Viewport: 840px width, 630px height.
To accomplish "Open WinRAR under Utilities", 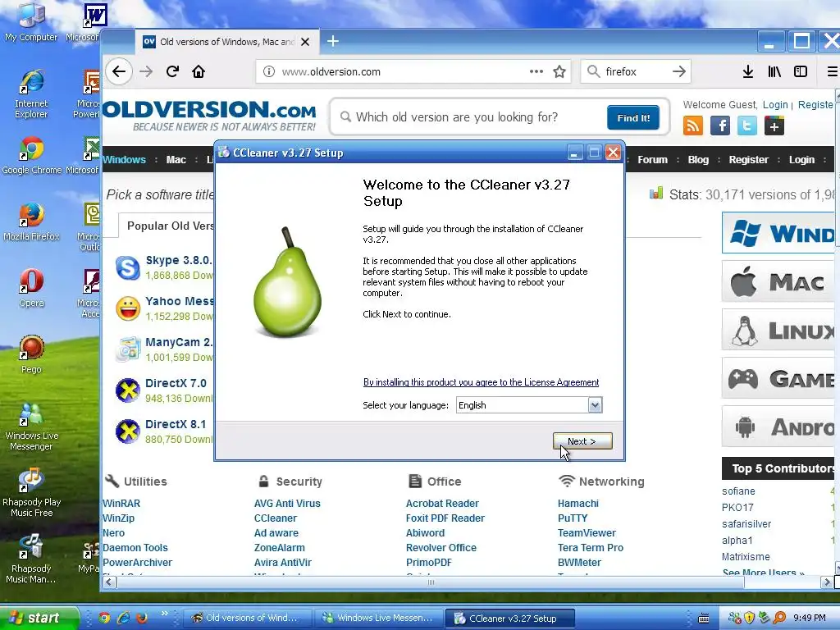I will pos(121,504).
